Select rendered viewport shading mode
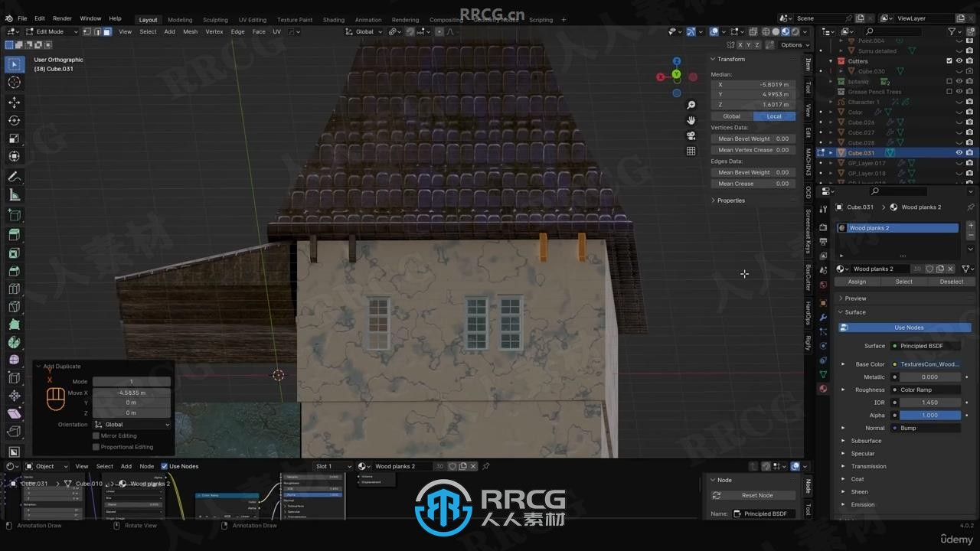The image size is (980, 551). click(795, 31)
